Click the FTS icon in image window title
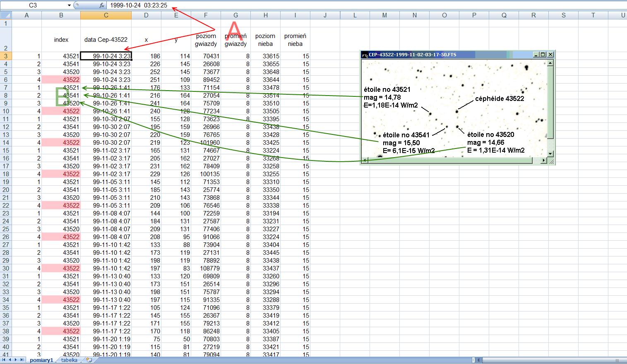 pos(365,55)
